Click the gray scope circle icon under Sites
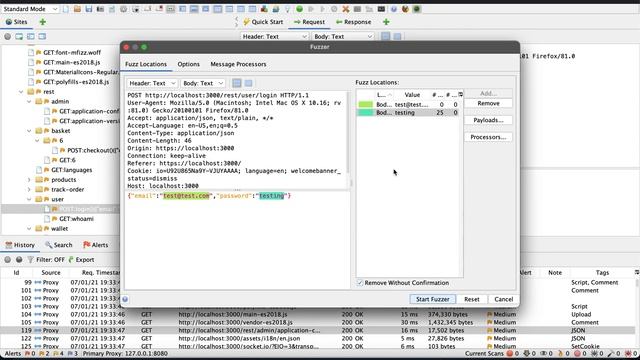The width and height of the screenshot is (640, 360). pos(7,36)
